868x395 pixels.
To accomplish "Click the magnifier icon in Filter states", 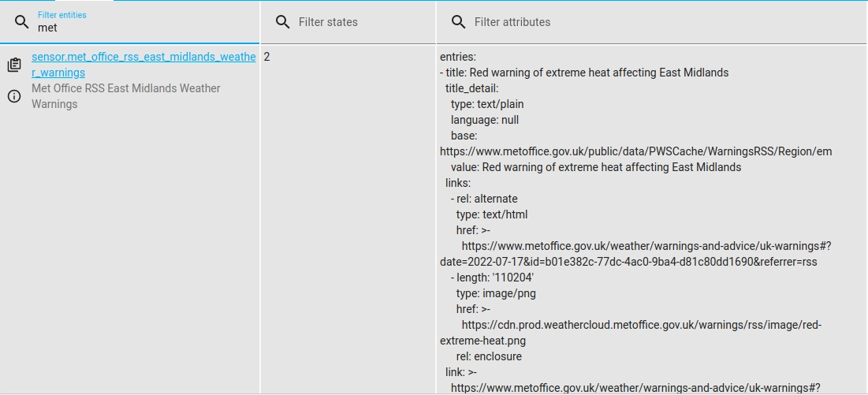I will [283, 22].
